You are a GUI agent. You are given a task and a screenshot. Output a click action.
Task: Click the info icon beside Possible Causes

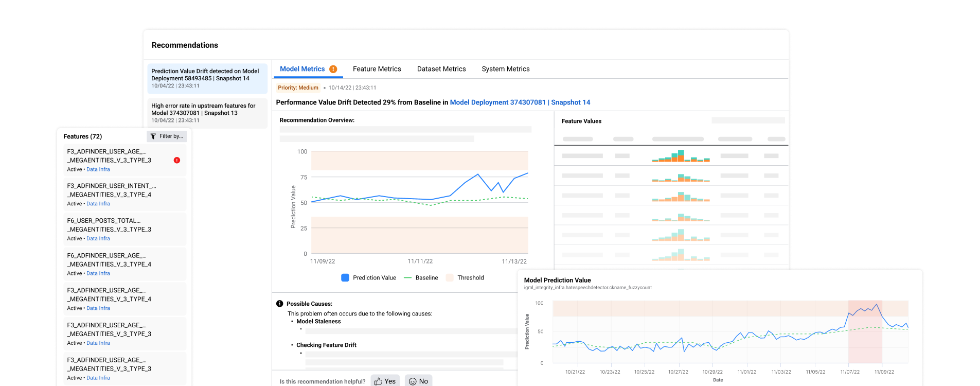tap(280, 304)
